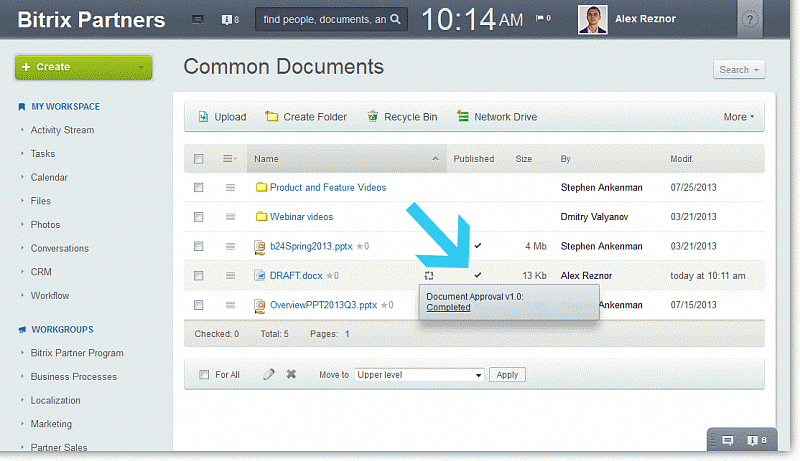Open the Localization workgroup
This screenshot has height=461, width=800.
pyautogui.click(x=55, y=400)
